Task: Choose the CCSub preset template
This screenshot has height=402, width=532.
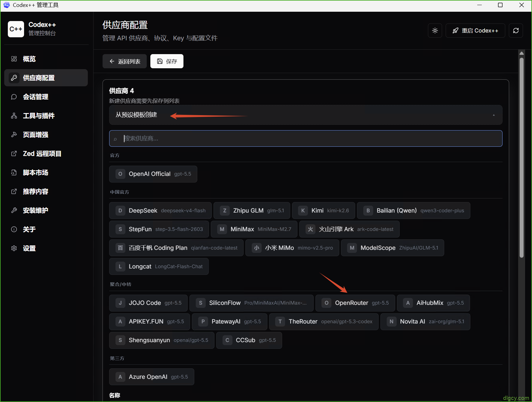Action: (249, 340)
